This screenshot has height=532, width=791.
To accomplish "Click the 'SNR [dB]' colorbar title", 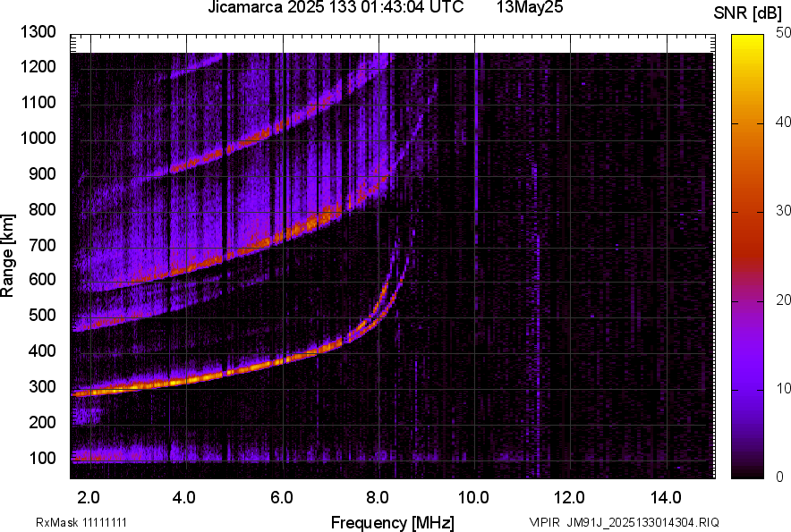I will pos(748,14).
